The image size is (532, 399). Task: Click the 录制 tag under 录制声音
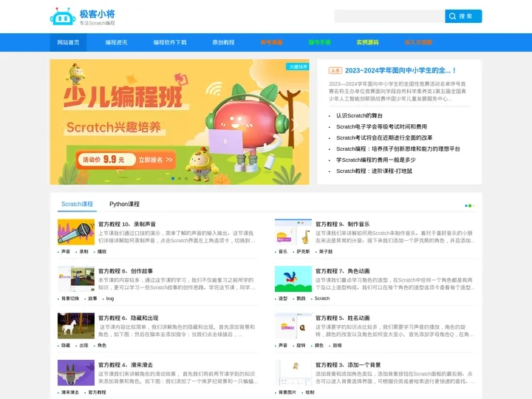83,251
